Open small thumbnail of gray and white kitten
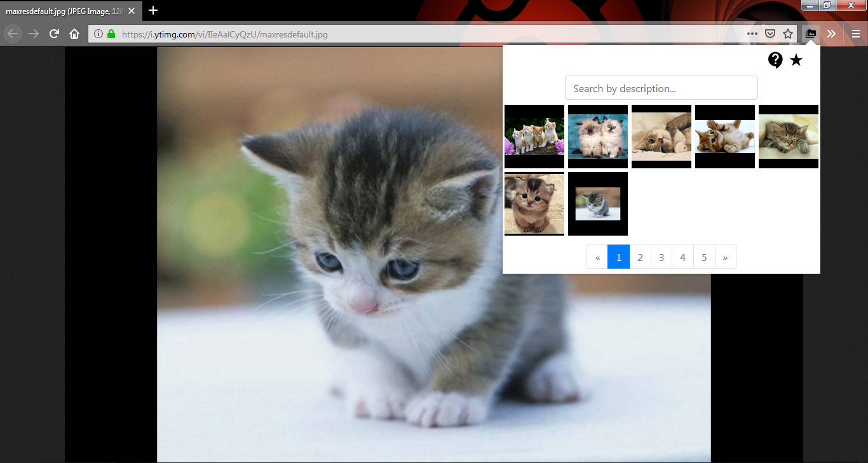Image resolution: width=868 pixels, height=463 pixels. tap(598, 204)
